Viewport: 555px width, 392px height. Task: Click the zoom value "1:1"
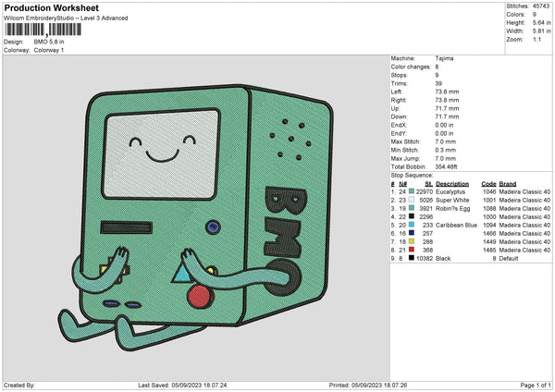(536, 39)
